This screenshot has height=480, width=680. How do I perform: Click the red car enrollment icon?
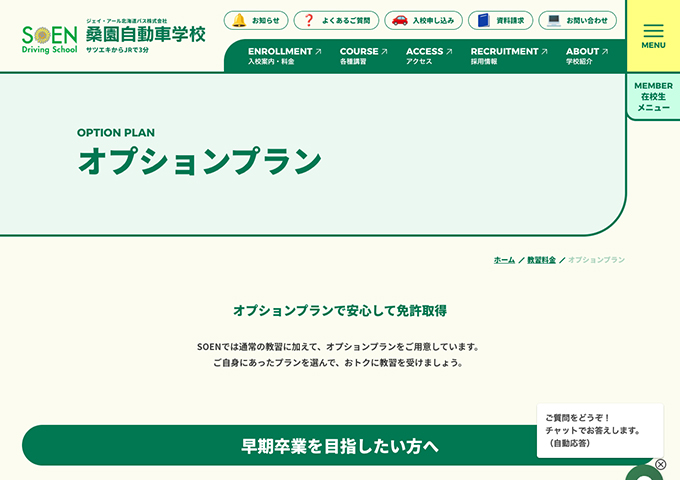(x=400, y=20)
